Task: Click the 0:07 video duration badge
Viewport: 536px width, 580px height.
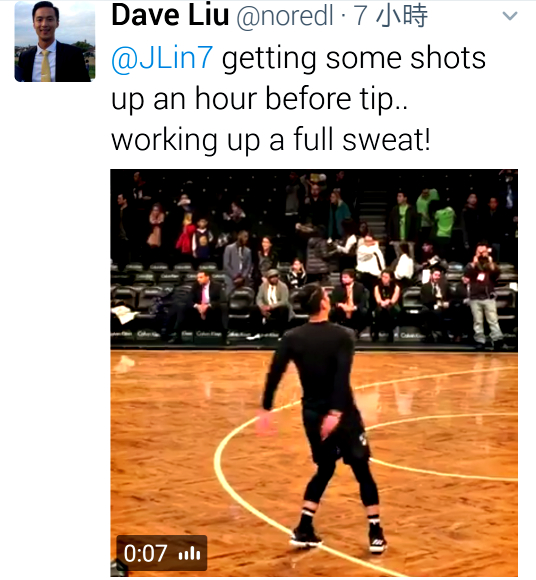Action: 162,553
